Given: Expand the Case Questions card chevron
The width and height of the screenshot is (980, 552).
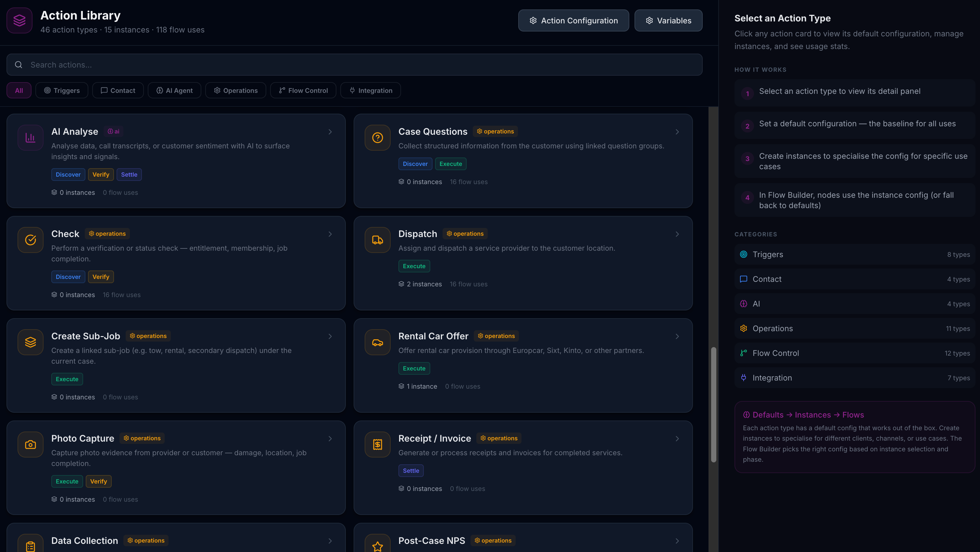Looking at the screenshot, I should tap(677, 132).
